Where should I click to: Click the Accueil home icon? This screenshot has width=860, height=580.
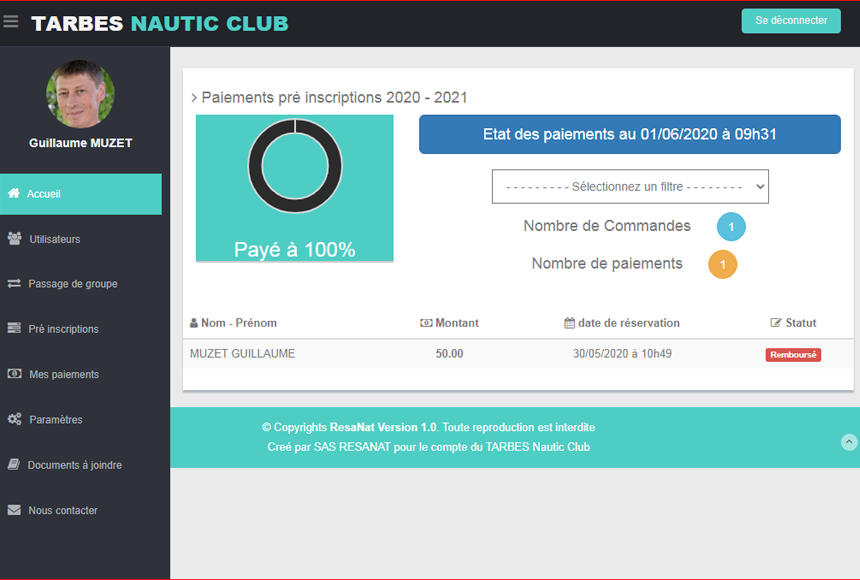14,193
